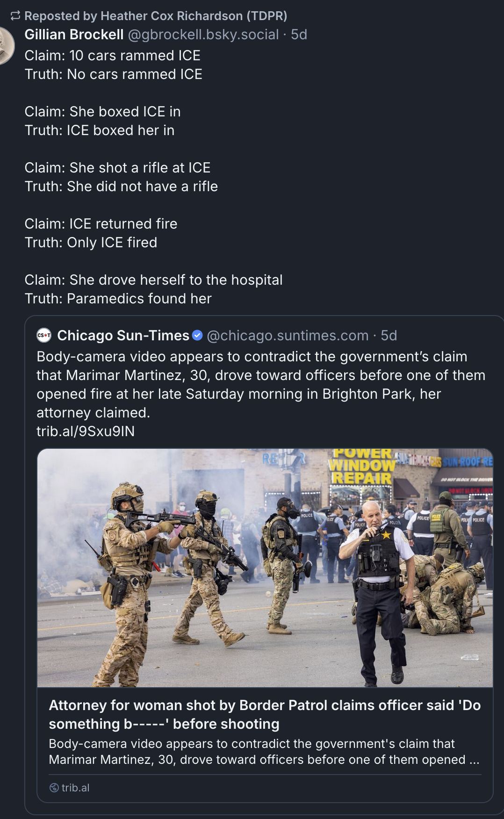Screen dimensions: 504x819
Task: Select the 'Claim: 10 cars rammed ICE' post text
Action: [x=112, y=55]
